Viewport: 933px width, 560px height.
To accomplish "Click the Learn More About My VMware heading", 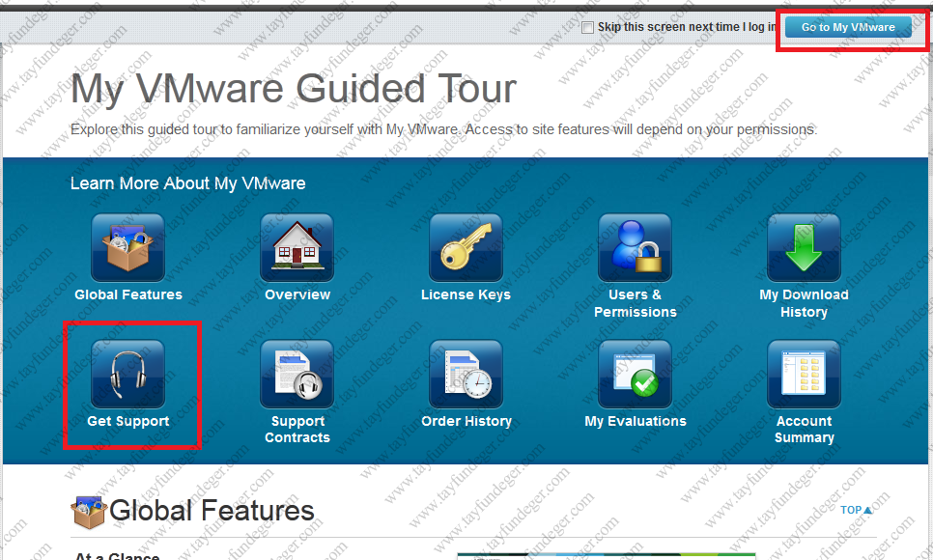I will coord(188,183).
